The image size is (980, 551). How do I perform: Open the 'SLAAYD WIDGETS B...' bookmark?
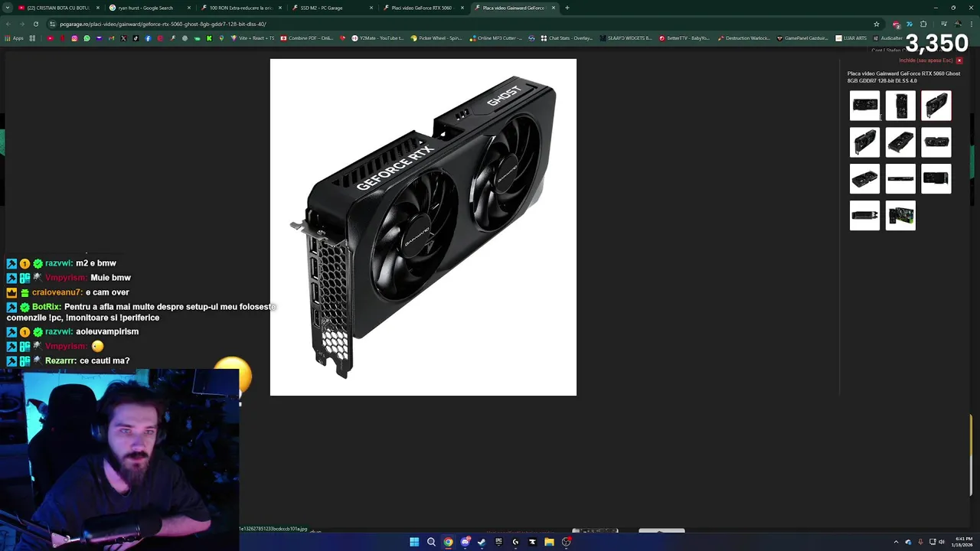[x=626, y=38]
